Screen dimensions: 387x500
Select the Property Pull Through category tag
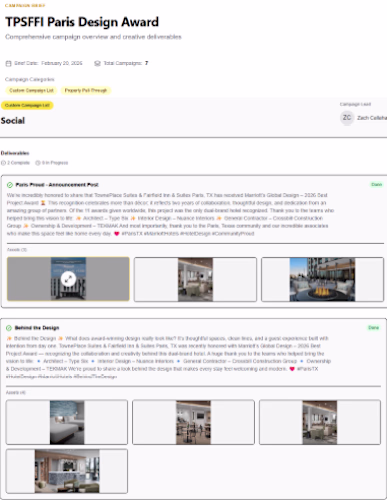coord(86,90)
